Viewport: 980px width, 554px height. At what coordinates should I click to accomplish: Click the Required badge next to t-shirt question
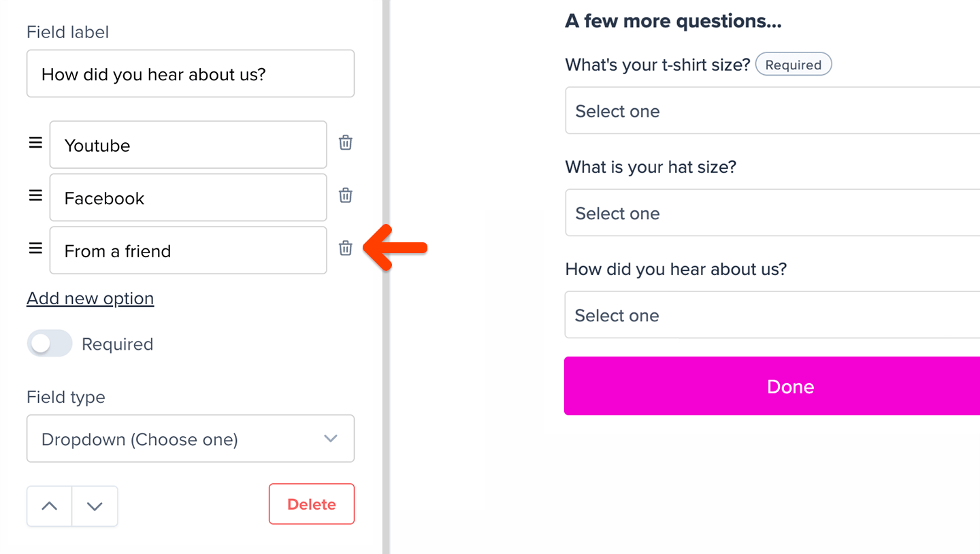coord(793,64)
